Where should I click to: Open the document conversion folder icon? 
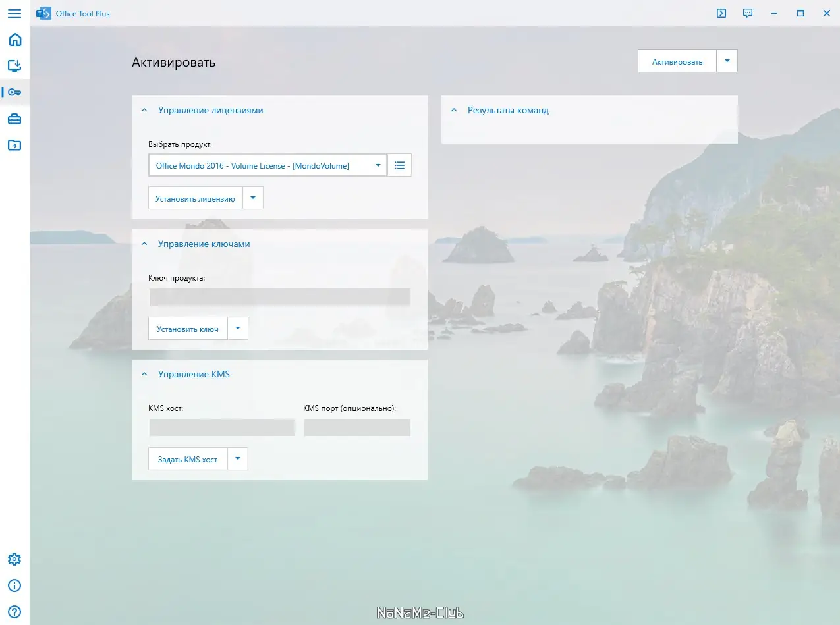point(14,145)
